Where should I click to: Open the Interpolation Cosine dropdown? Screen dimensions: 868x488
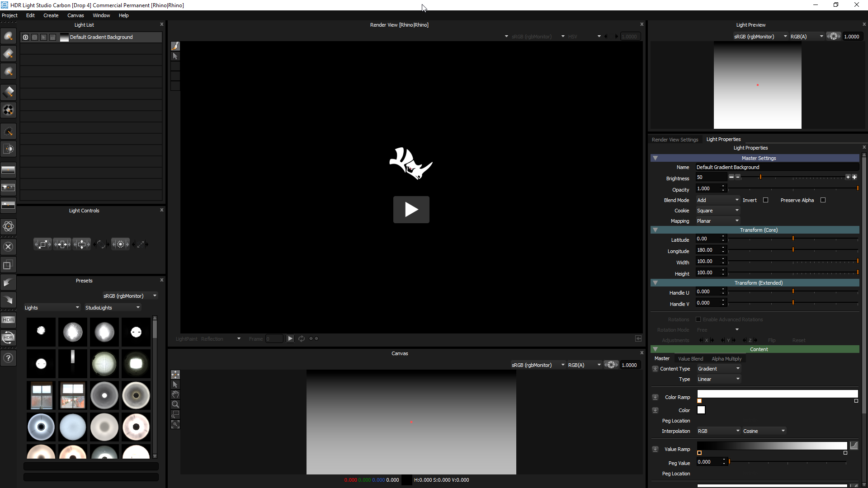(764, 431)
